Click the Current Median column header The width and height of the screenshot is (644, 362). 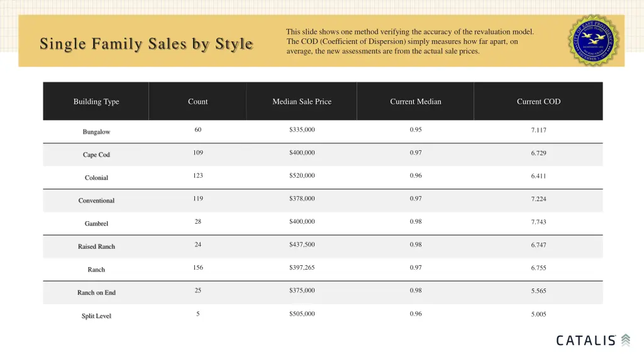(x=416, y=101)
